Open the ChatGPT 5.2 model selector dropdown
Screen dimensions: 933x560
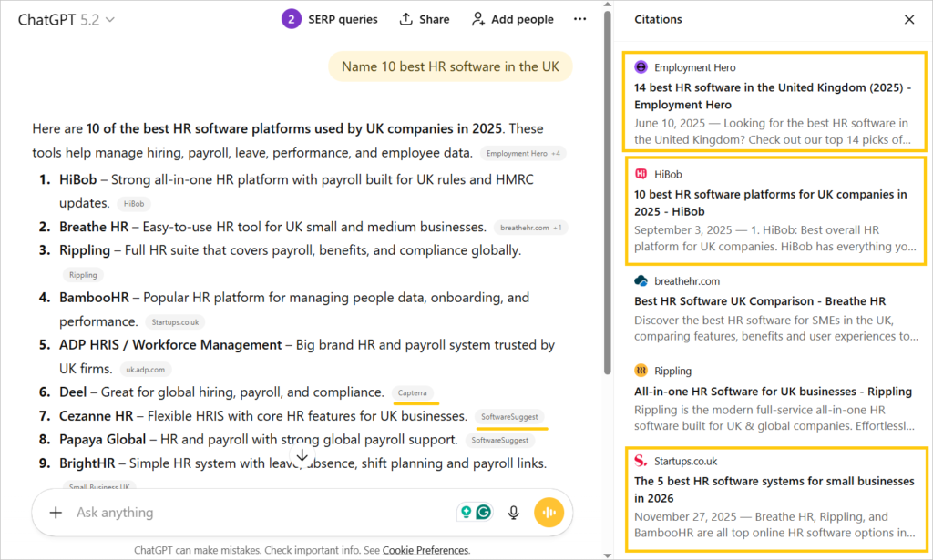67,19
